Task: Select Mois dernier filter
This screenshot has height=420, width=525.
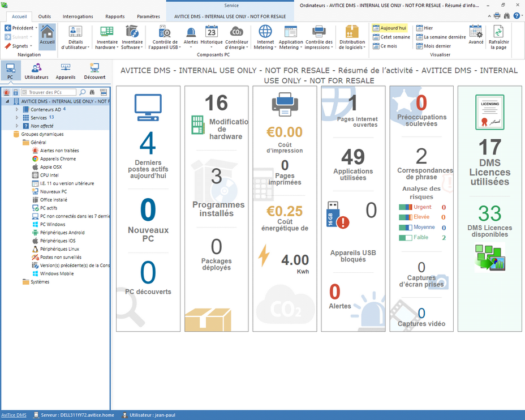Action: pos(433,46)
